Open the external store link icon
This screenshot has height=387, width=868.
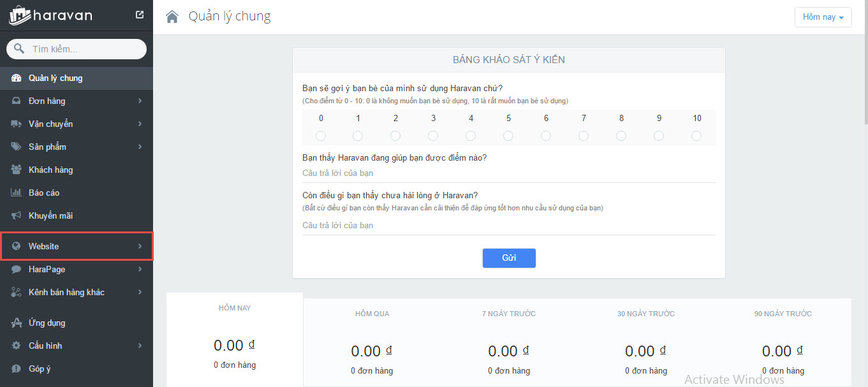[x=140, y=15]
